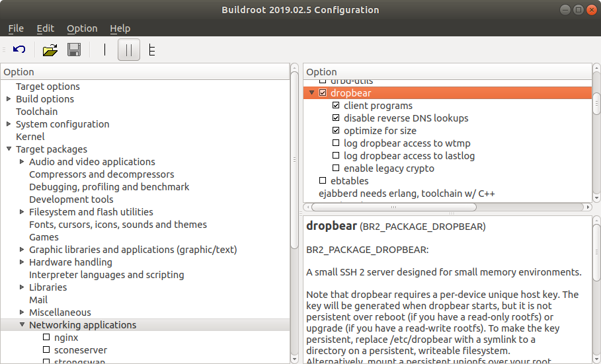The width and height of the screenshot is (601, 364).
Task: Collapse Networking applications node
Action: (22, 325)
